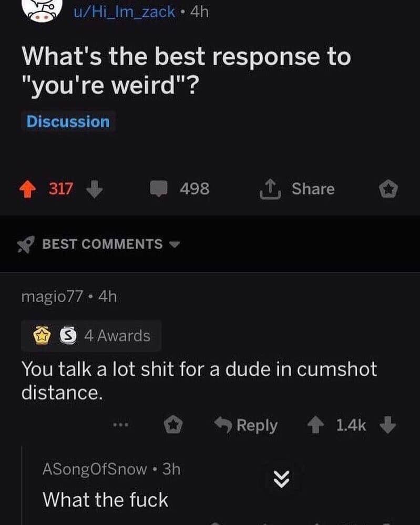Open the 498 comments bubble icon
Image resolution: width=420 pixels, height=525 pixels.
[158, 189]
